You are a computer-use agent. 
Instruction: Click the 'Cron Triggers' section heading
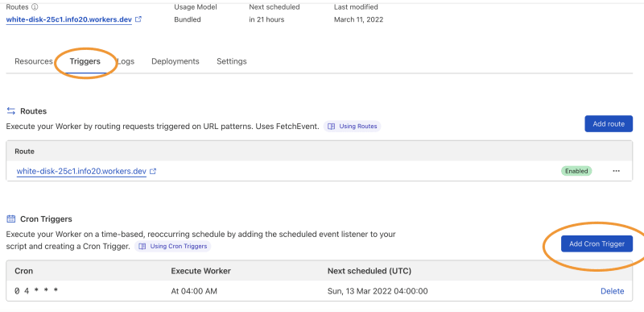point(46,218)
